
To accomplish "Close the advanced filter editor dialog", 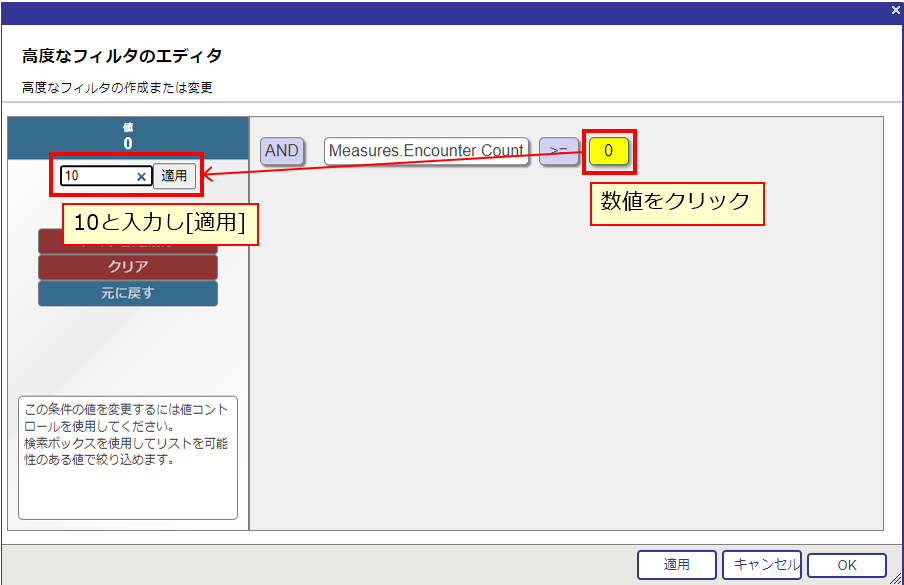I will point(895,10).
